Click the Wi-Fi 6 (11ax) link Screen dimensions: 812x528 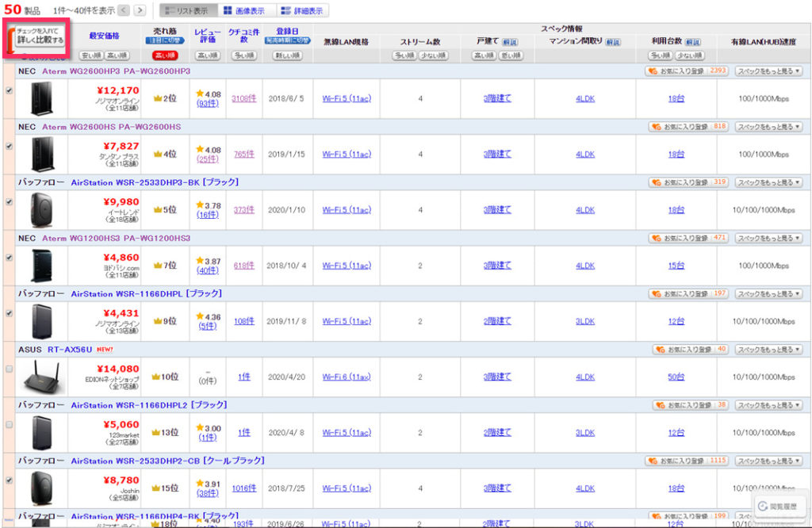tap(347, 377)
